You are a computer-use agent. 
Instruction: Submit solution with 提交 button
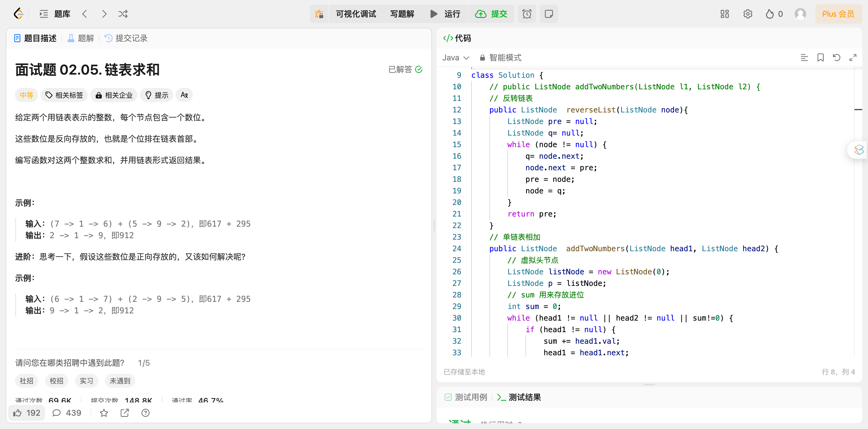tap(491, 14)
